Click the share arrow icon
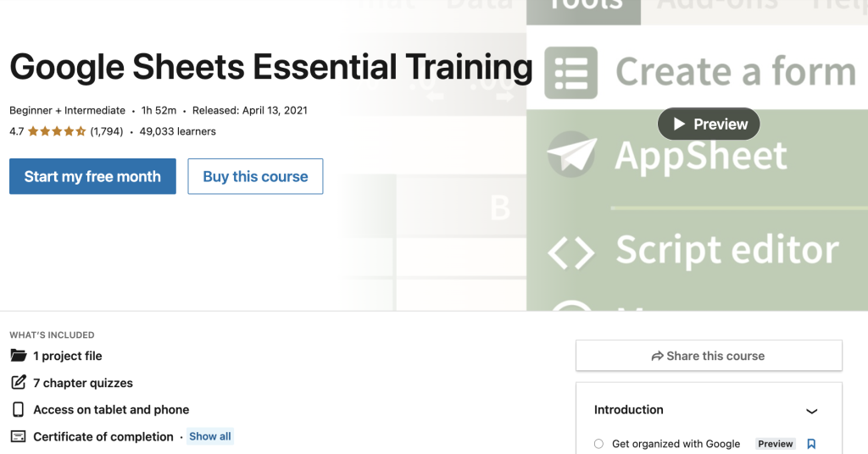This screenshot has height=454, width=868. coord(657,357)
